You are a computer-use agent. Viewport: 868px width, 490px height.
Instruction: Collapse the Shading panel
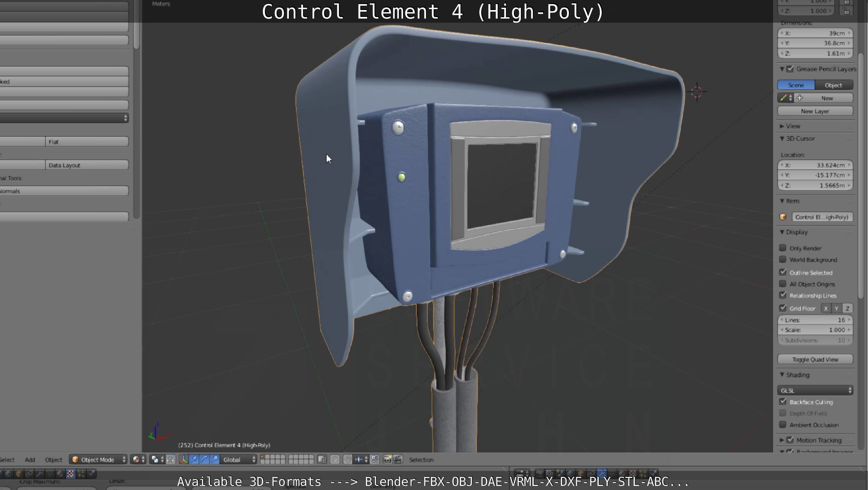point(782,375)
